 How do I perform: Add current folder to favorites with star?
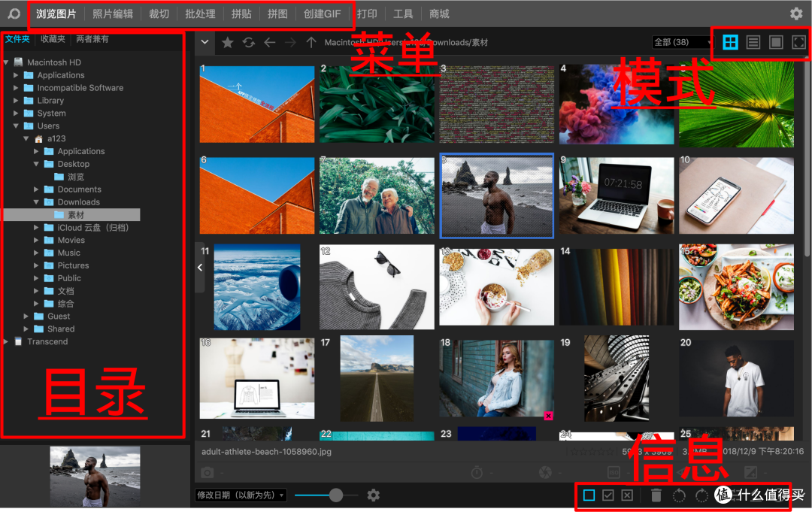coord(227,42)
